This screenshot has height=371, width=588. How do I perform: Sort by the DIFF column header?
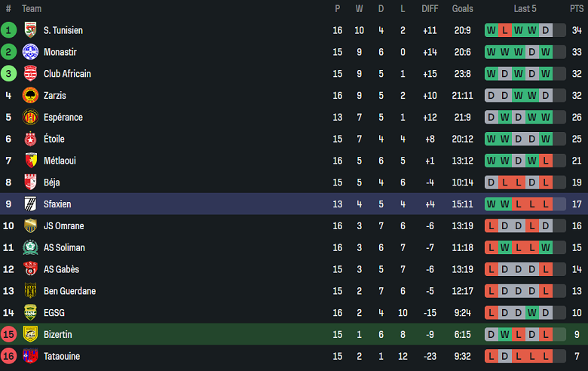point(430,8)
